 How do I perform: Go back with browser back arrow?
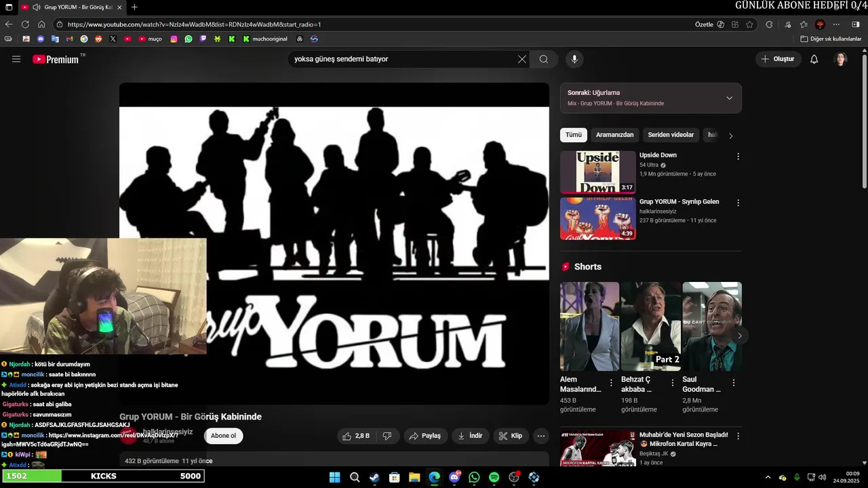pyautogui.click(x=9, y=24)
